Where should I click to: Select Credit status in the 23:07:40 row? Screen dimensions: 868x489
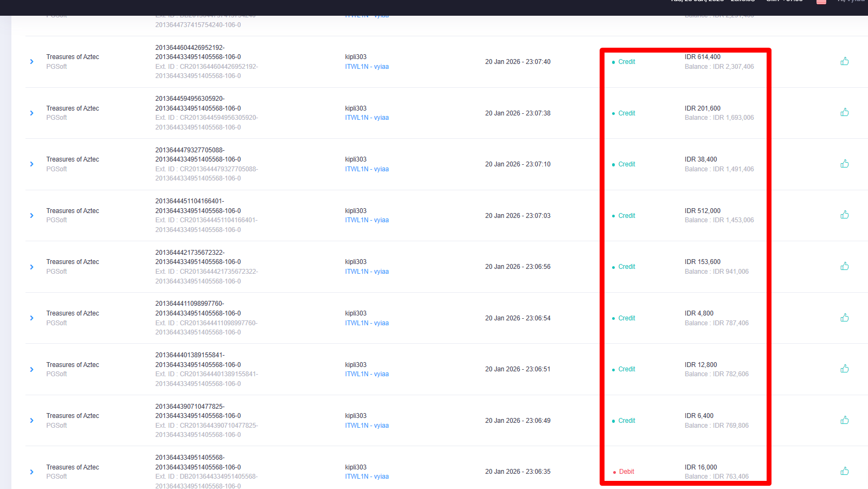coord(627,62)
